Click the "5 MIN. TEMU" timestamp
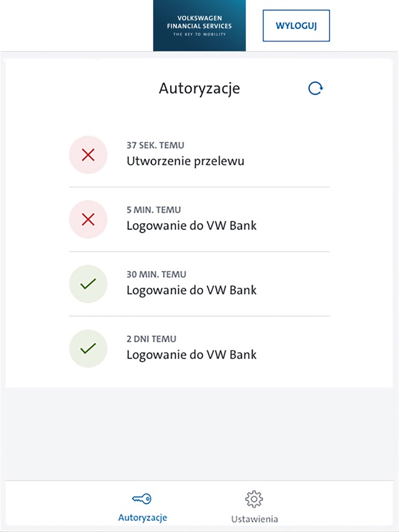Image resolution: width=399 pixels, height=532 pixels. click(153, 210)
